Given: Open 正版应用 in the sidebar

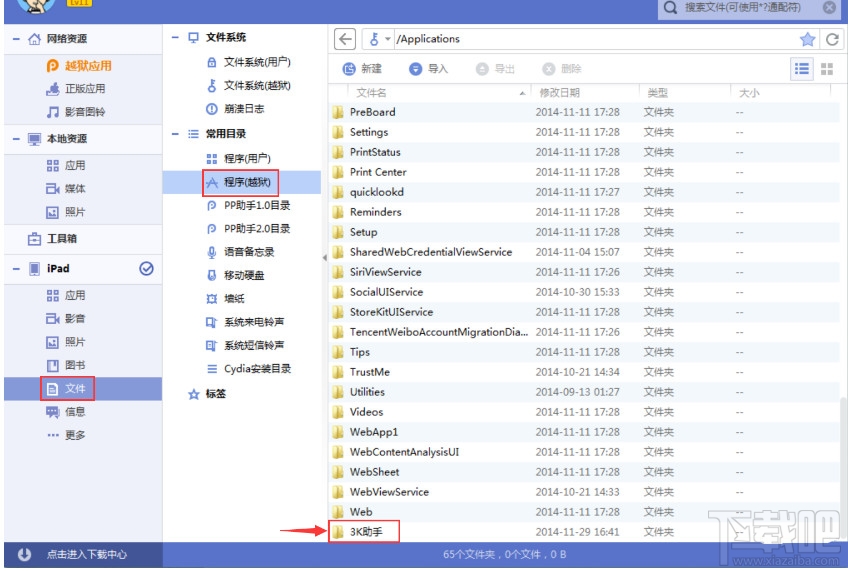Looking at the screenshot, I should 76,89.
